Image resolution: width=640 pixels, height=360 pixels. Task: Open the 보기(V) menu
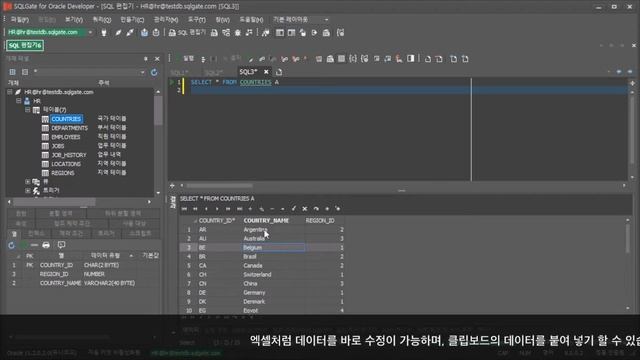(x=73, y=20)
